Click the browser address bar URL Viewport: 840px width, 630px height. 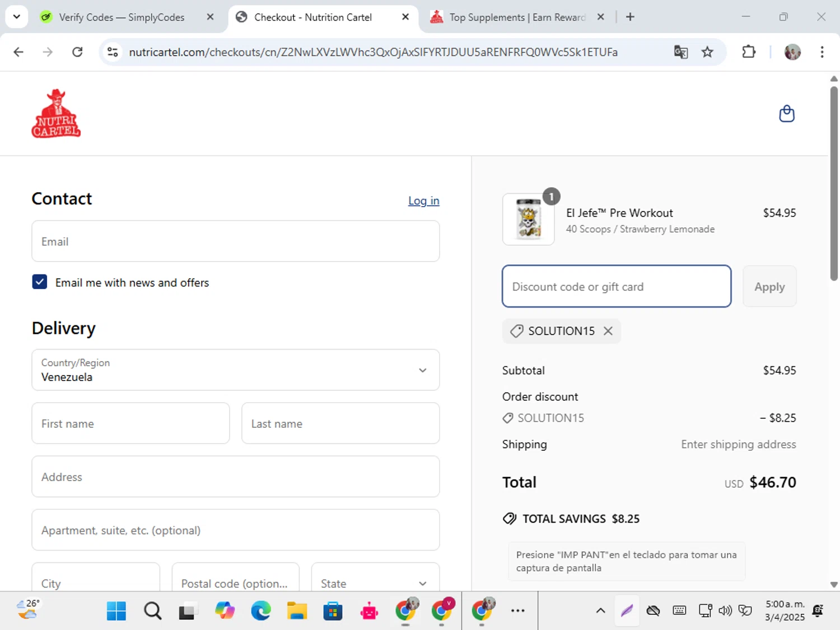pyautogui.click(x=373, y=52)
